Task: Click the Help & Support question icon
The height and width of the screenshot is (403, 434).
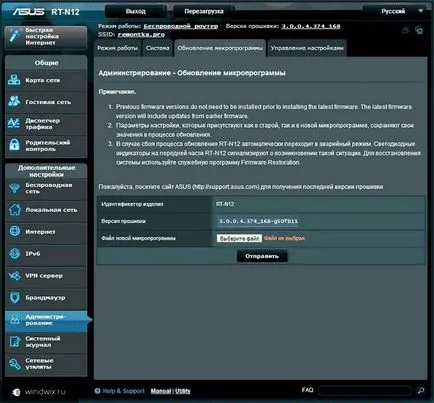Action: (97, 391)
